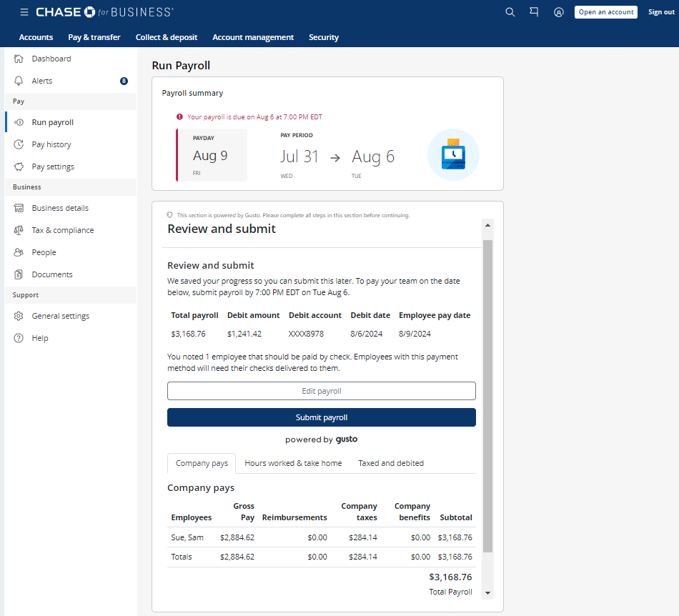The width and height of the screenshot is (679, 616).
Task: Open the user profile icon
Action: 559,12
